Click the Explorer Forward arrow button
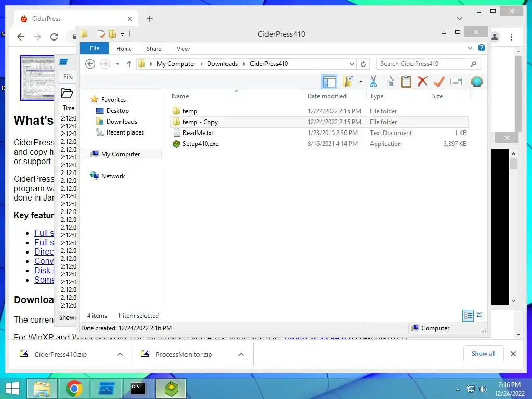The width and height of the screenshot is (532, 399). [105, 64]
